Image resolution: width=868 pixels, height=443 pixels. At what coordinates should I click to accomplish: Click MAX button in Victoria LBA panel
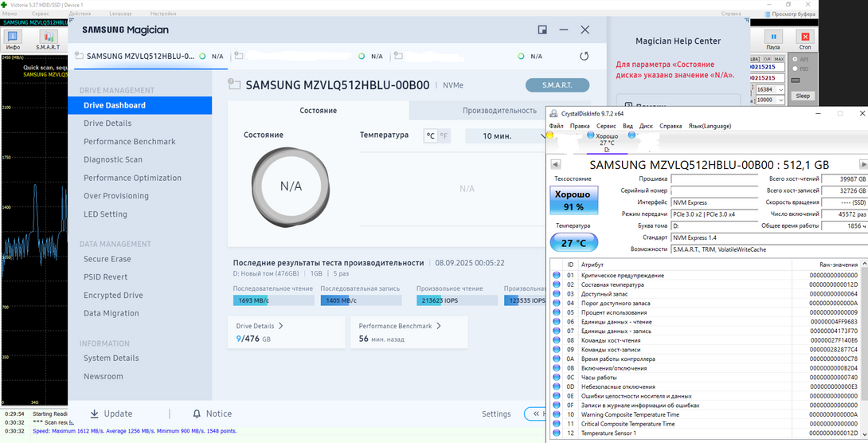pyautogui.click(x=779, y=59)
